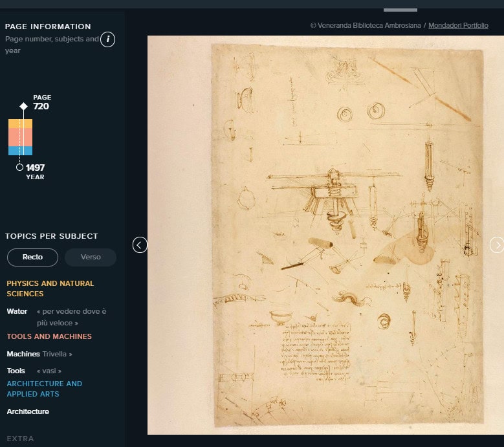Open the page information info icon
The width and height of the screenshot is (504, 447).
pos(107,39)
